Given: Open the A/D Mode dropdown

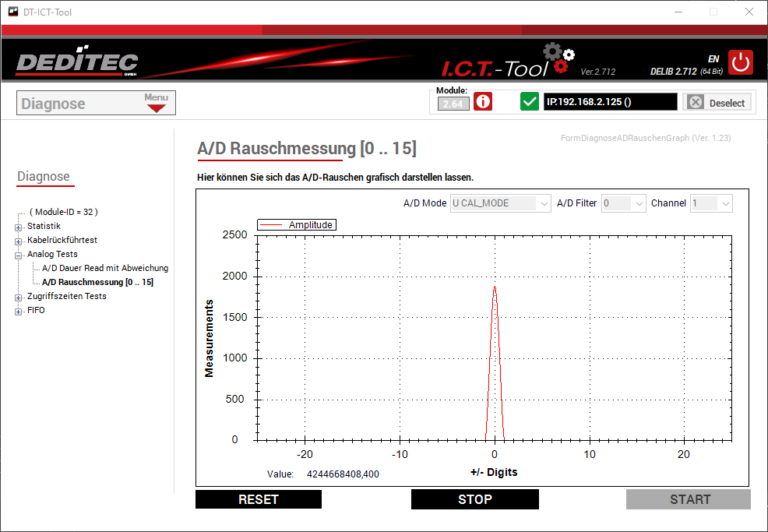Looking at the screenshot, I should pos(501,203).
